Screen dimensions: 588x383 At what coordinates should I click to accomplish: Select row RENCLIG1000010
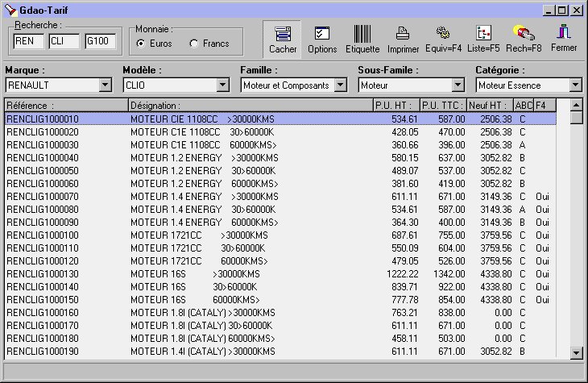pos(280,119)
